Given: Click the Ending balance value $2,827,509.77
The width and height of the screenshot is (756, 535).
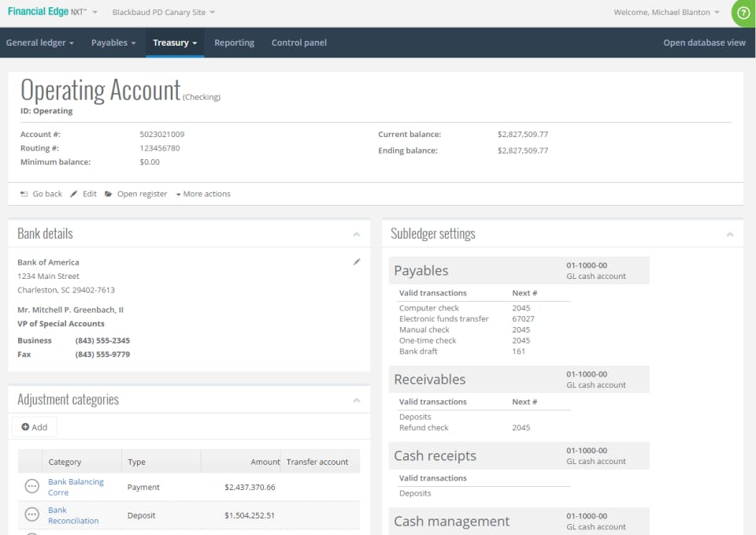Looking at the screenshot, I should (x=523, y=150).
